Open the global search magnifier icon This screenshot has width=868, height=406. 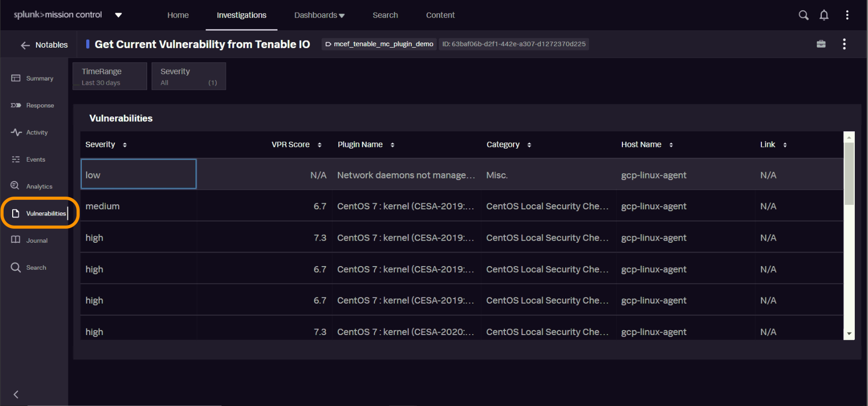click(x=804, y=15)
